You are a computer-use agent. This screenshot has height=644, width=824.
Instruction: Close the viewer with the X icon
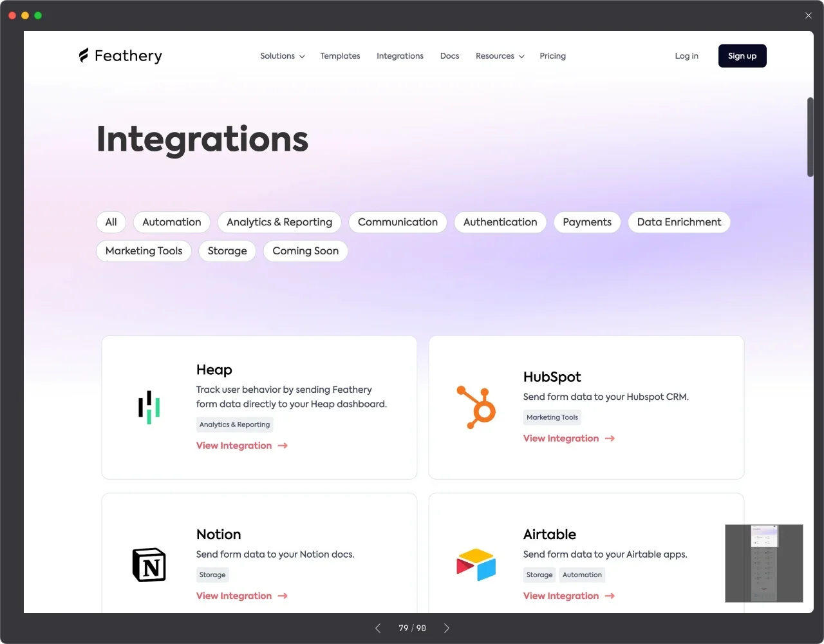coord(809,15)
